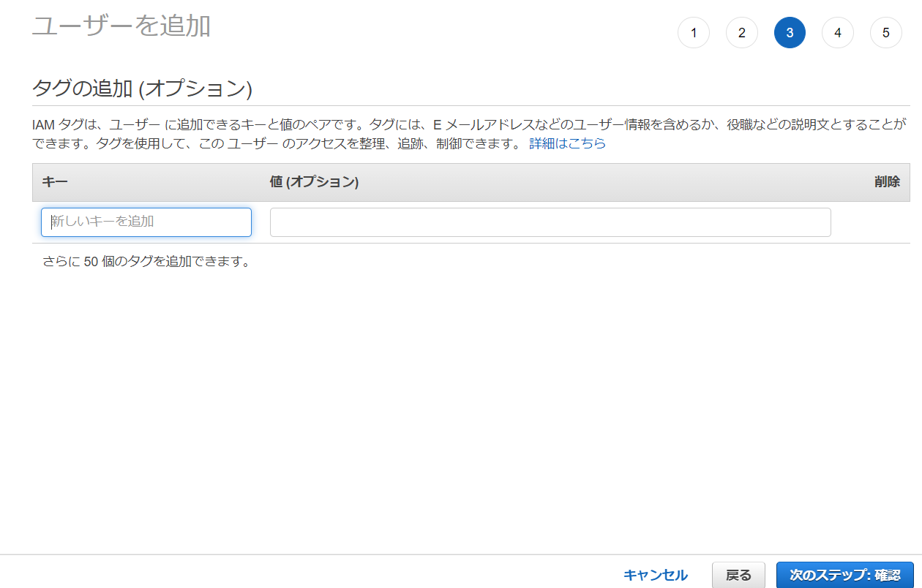The width and height of the screenshot is (922, 588).
Task: Click the empty tag value input field
Action: click(550, 222)
